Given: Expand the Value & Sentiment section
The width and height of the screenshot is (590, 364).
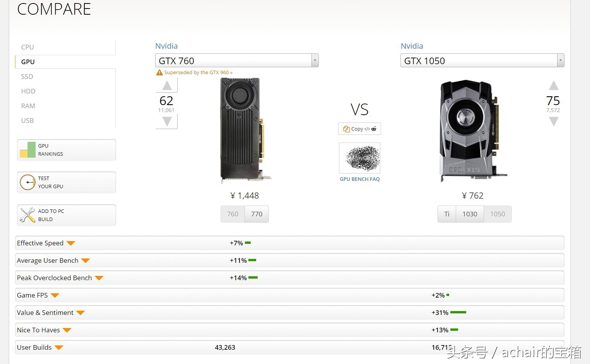Looking at the screenshot, I should [80, 313].
